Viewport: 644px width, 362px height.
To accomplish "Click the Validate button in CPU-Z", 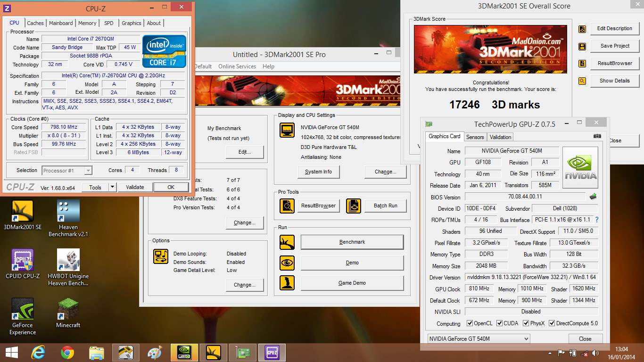I will 135,187.
